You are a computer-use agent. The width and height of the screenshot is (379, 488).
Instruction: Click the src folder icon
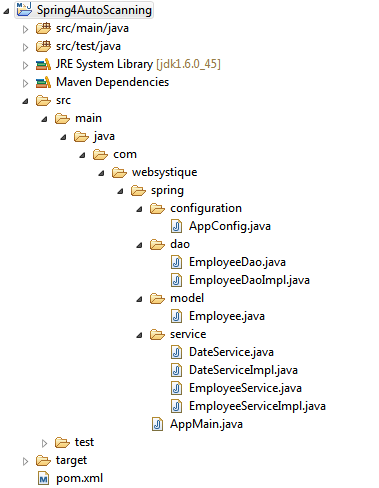pyautogui.click(x=43, y=100)
